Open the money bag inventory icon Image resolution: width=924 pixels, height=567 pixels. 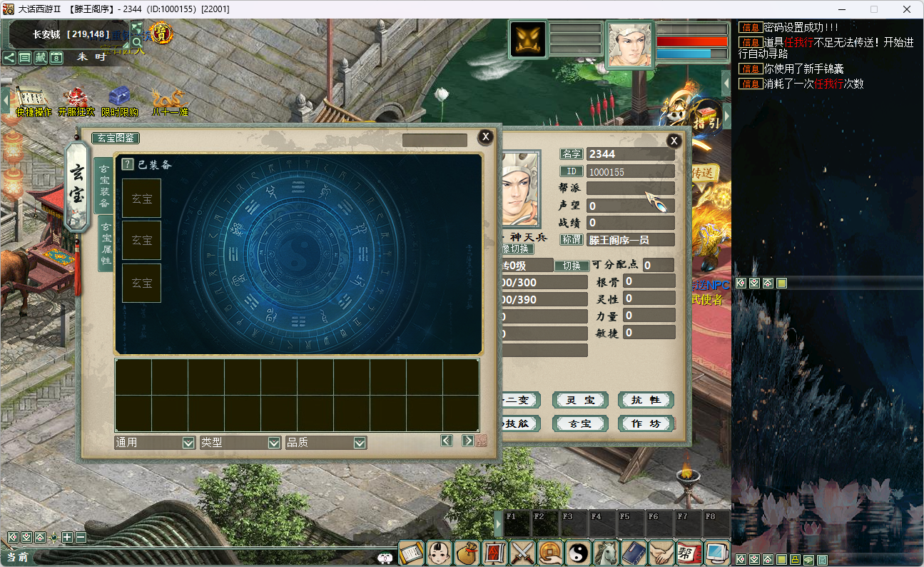467,553
